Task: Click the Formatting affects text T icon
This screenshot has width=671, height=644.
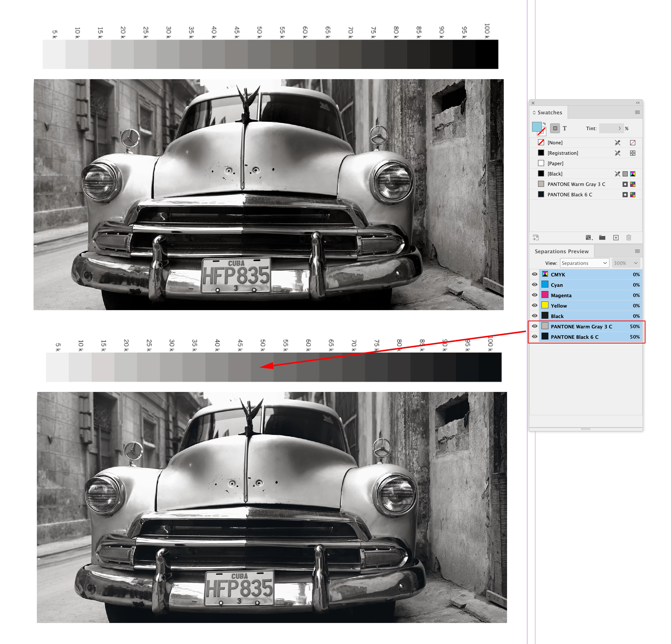Action: (x=564, y=128)
